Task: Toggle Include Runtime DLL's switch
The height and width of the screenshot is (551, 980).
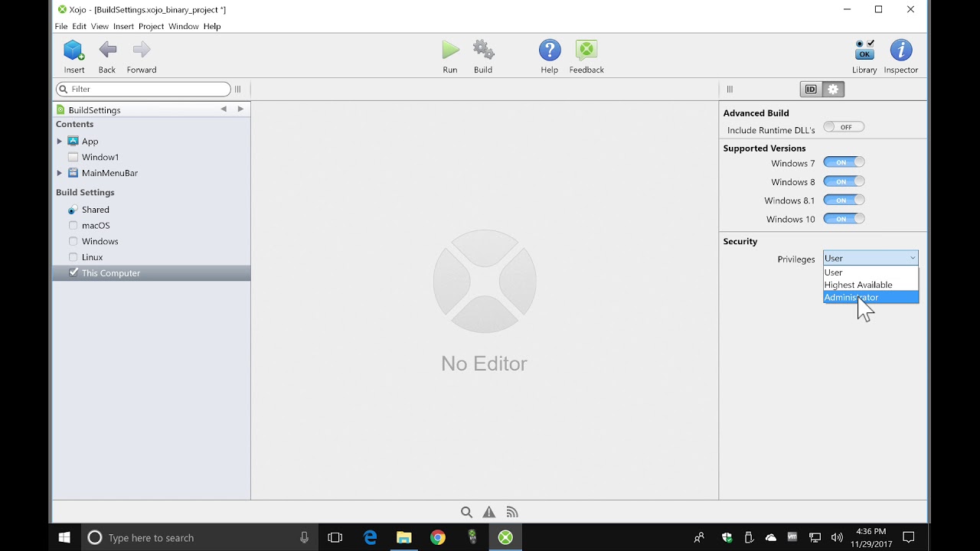Action: (844, 127)
